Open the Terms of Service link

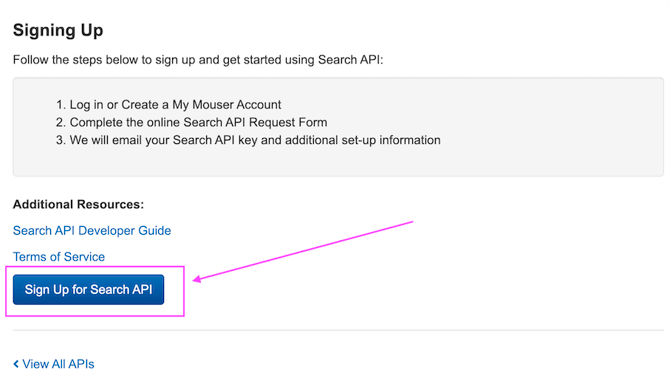(x=59, y=257)
